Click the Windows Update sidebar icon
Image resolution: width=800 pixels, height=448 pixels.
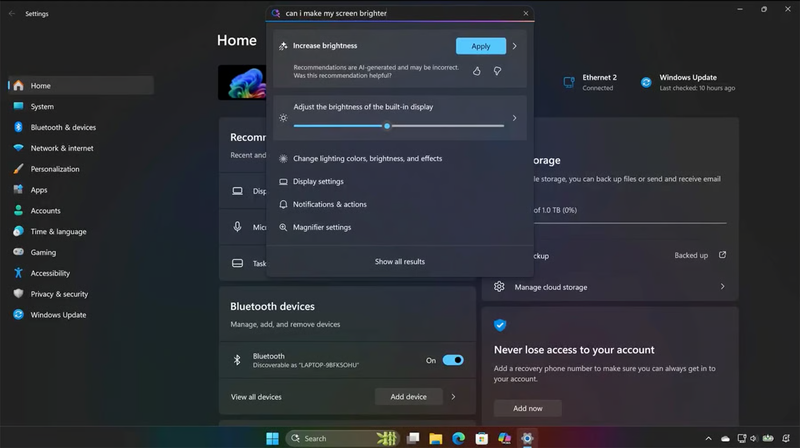tap(18, 314)
